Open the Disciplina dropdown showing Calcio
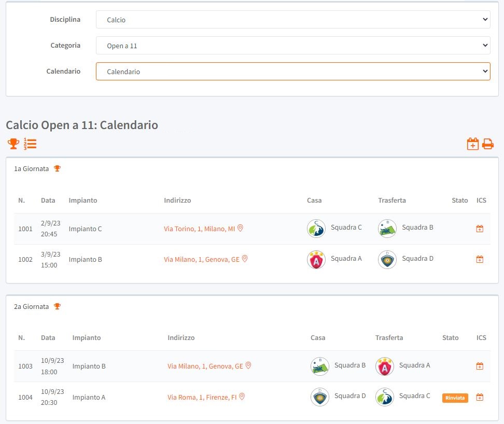504x424 pixels. pyautogui.click(x=293, y=20)
